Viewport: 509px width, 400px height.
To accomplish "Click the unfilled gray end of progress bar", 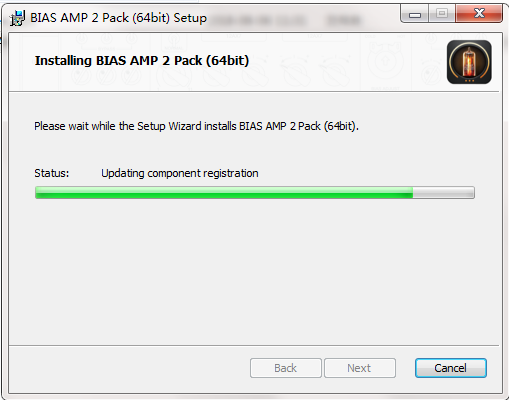I will [443, 193].
